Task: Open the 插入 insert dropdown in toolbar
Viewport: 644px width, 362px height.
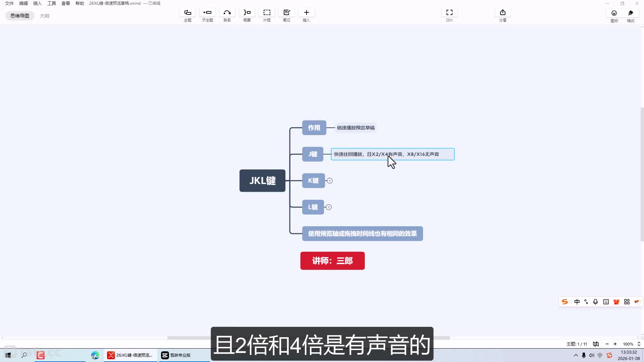Action: (x=306, y=13)
